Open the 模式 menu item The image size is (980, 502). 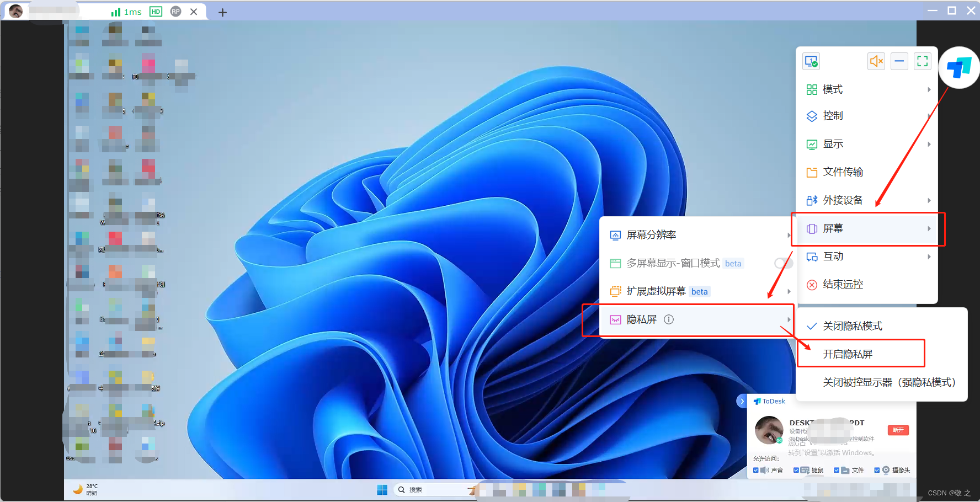click(867, 89)
